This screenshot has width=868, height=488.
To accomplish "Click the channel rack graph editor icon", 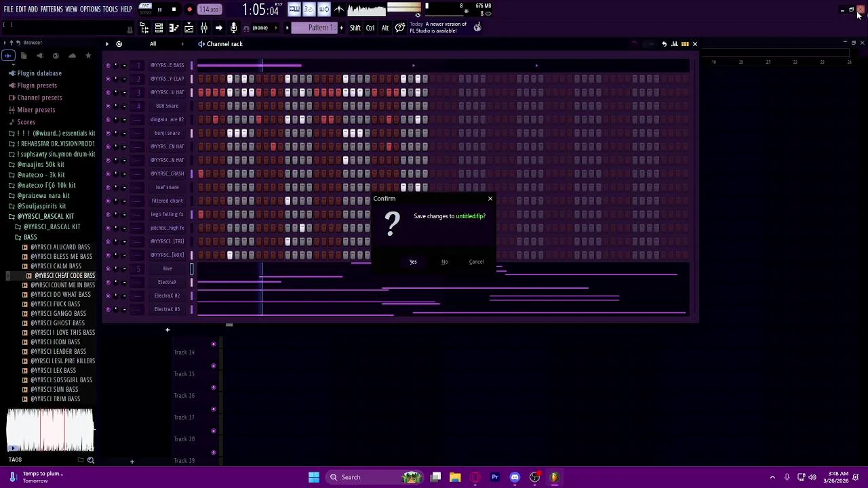I will 675,44.
